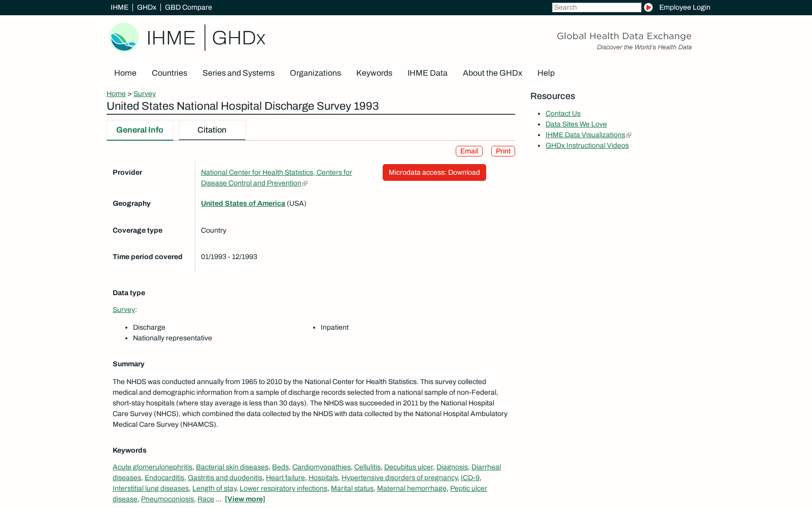Click the IHME leaf logo icon
This screenshot has width=812, height=508.
click(124, 38)
